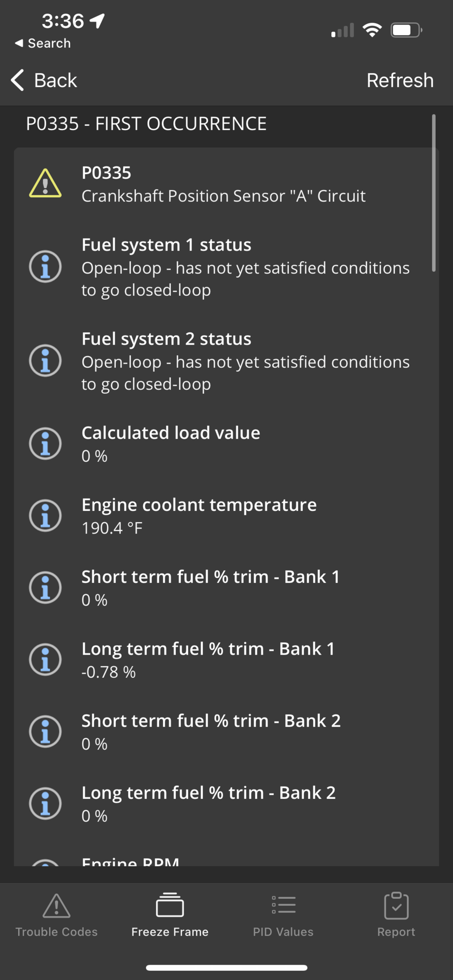Tap info icon for Engine coolant temperature
453x980 pixels.
[x=45, y=515]
